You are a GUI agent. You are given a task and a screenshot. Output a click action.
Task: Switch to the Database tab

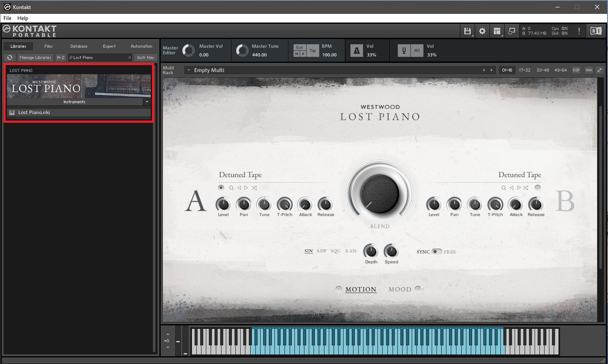tap(79, 46)
